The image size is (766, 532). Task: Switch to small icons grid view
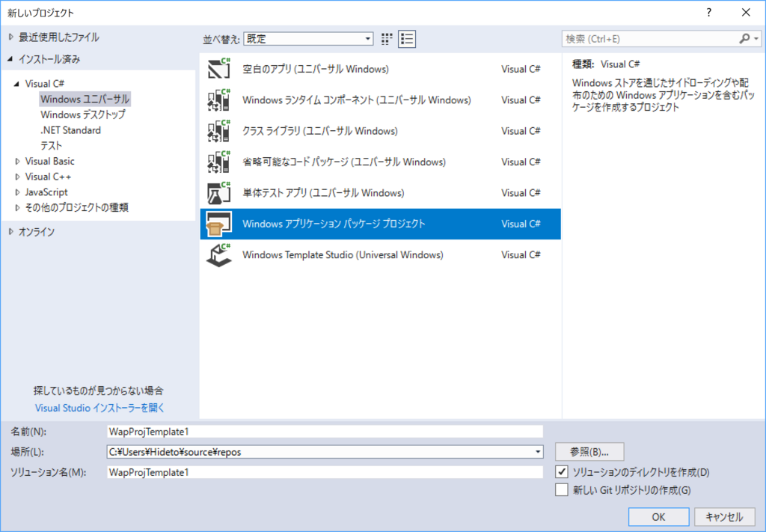coord(387,39)
